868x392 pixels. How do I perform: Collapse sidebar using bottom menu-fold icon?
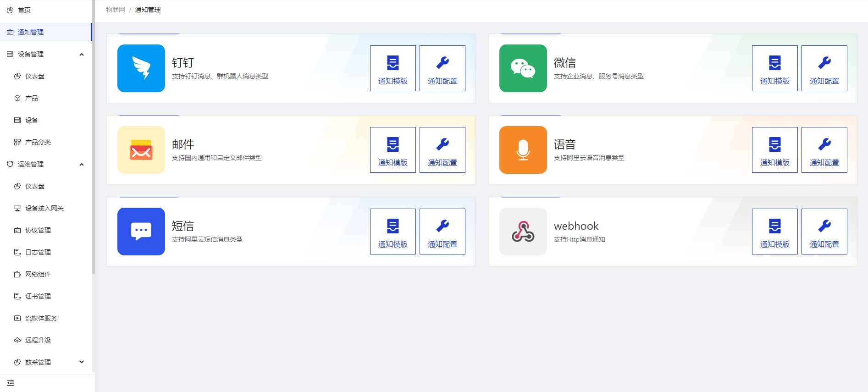[11, 383]
